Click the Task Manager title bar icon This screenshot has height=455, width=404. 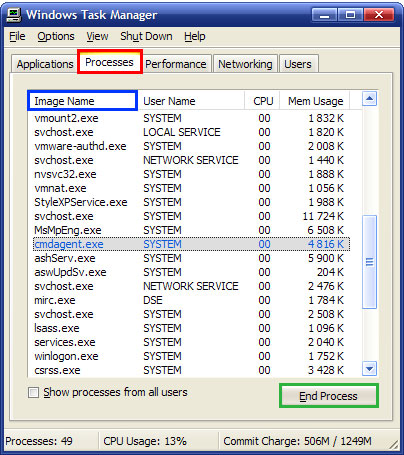[x=14, y=15]
